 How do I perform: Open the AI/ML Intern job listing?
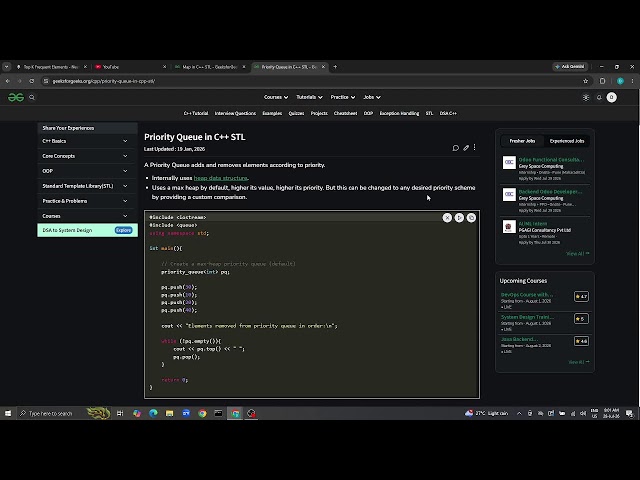533,224
